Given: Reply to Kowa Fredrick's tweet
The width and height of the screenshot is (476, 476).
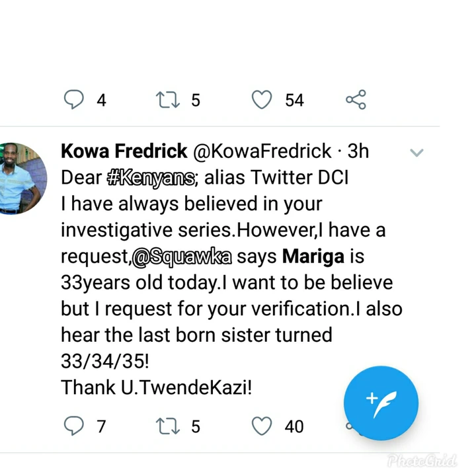Looking at the screenshot, I should click(73, 426).
